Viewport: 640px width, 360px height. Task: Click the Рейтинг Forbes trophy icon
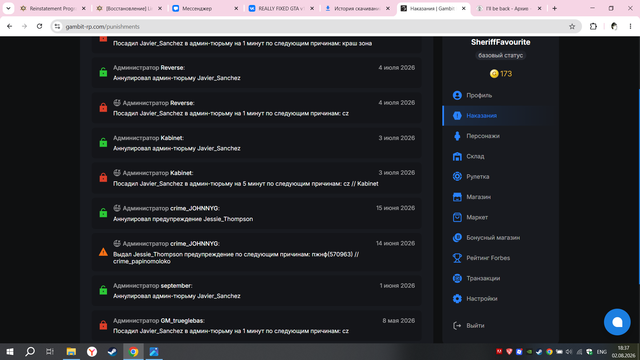(457, 258)
